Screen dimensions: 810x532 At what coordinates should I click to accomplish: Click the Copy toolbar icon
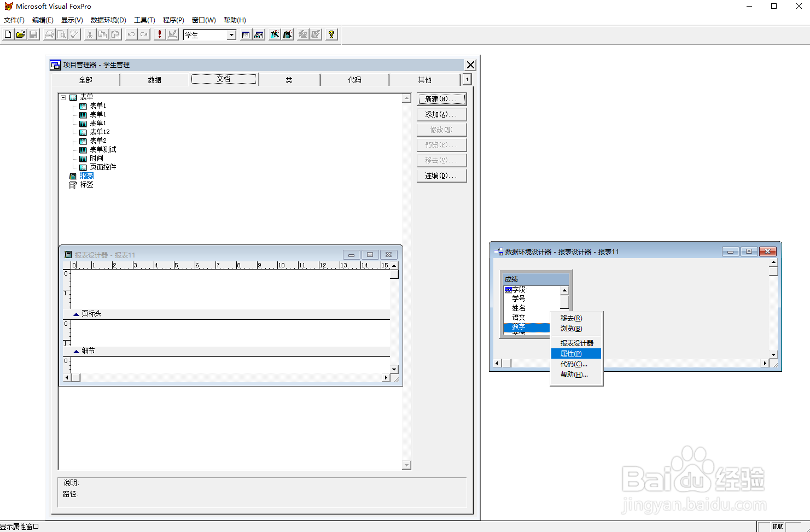click(x=102, y=34)
